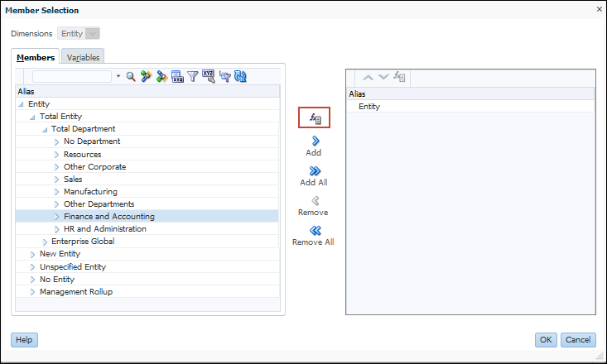Expand the Resources node

click(56, 155)
